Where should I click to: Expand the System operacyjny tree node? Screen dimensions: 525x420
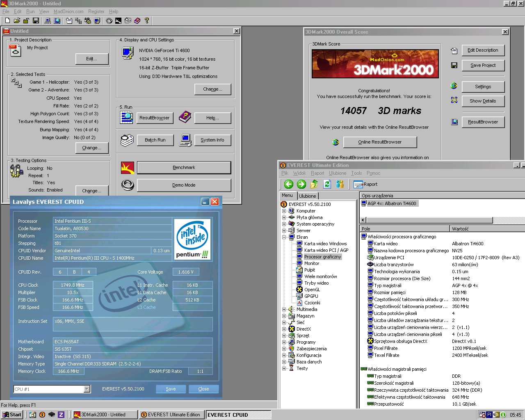[284, 224]
